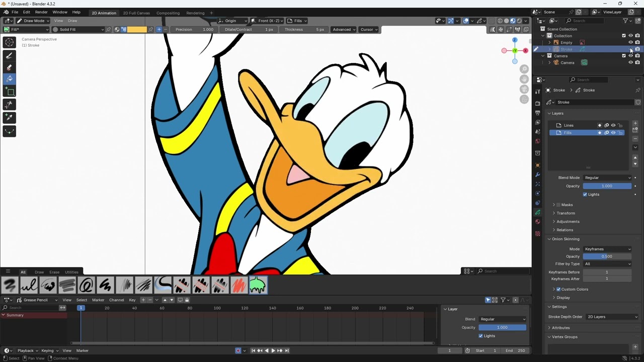This screenshot has height=362, width=644.
Task: Switch to 2D Full Canvas workspace tab
Action: coord(136,13)
